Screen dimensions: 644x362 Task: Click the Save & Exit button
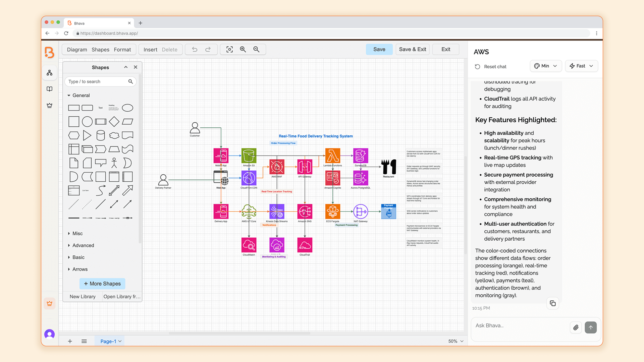pyautogui.click(x=412, y=49)
